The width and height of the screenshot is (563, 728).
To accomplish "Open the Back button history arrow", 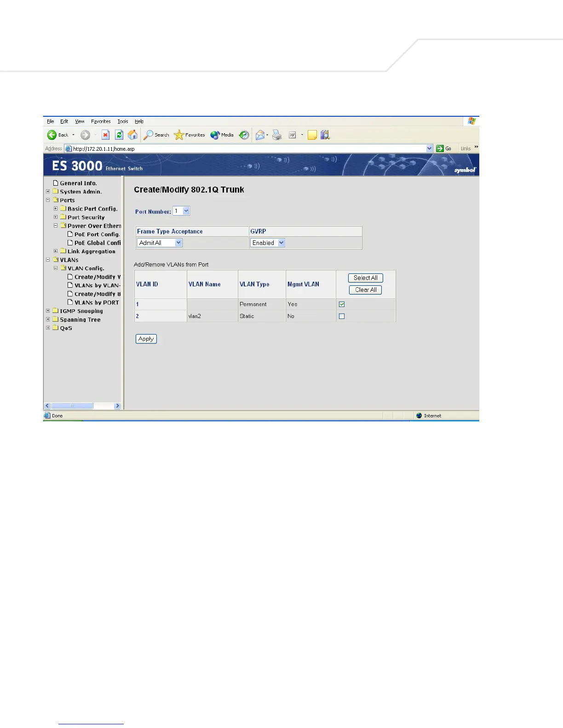I will (x=73, y=135).
